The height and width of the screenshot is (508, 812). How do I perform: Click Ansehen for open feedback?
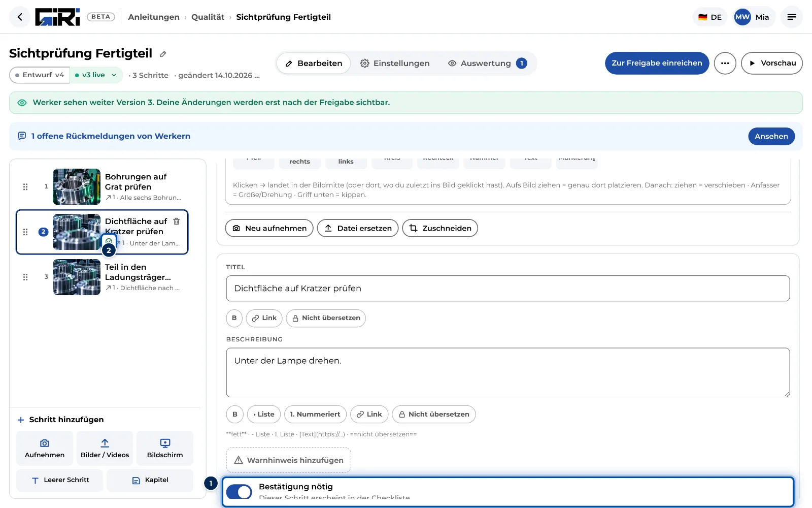point(771,136)
